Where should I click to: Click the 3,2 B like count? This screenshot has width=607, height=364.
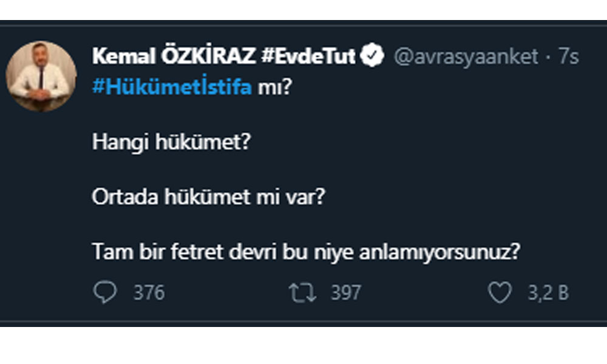click(548, 293)
